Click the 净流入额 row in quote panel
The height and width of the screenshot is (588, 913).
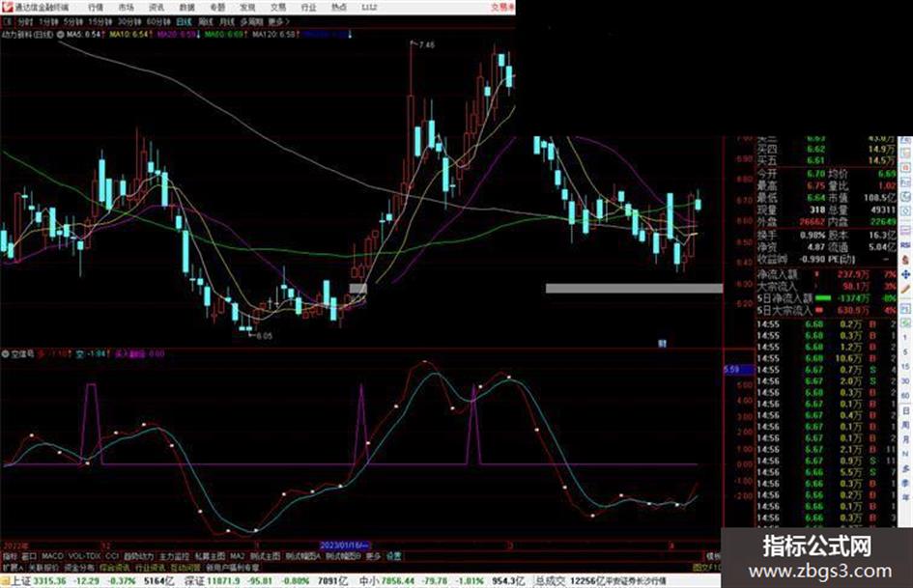coord(826,274)
